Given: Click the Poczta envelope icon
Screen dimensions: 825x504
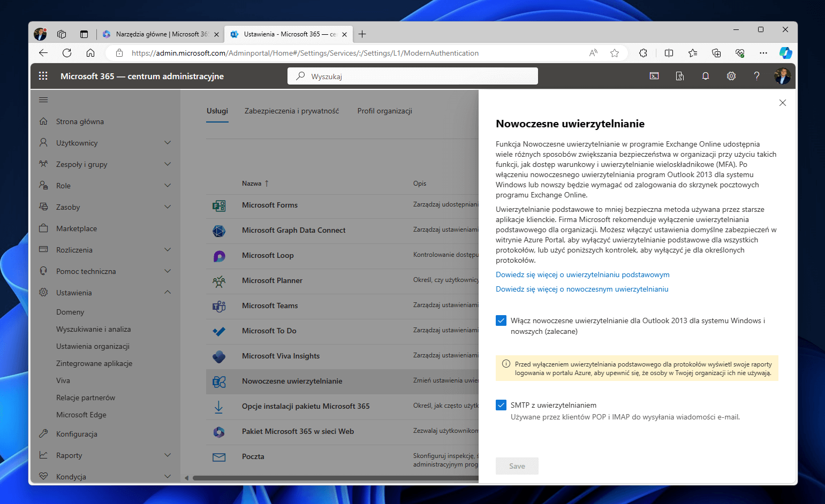Looking at the screenshot, I should pos(219,457).
